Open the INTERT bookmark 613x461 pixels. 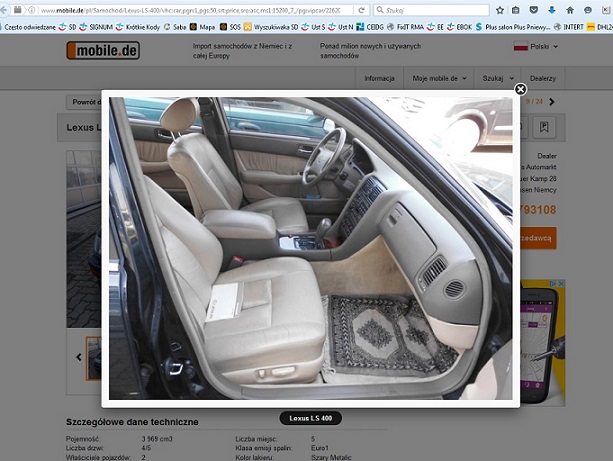(569, 27)
